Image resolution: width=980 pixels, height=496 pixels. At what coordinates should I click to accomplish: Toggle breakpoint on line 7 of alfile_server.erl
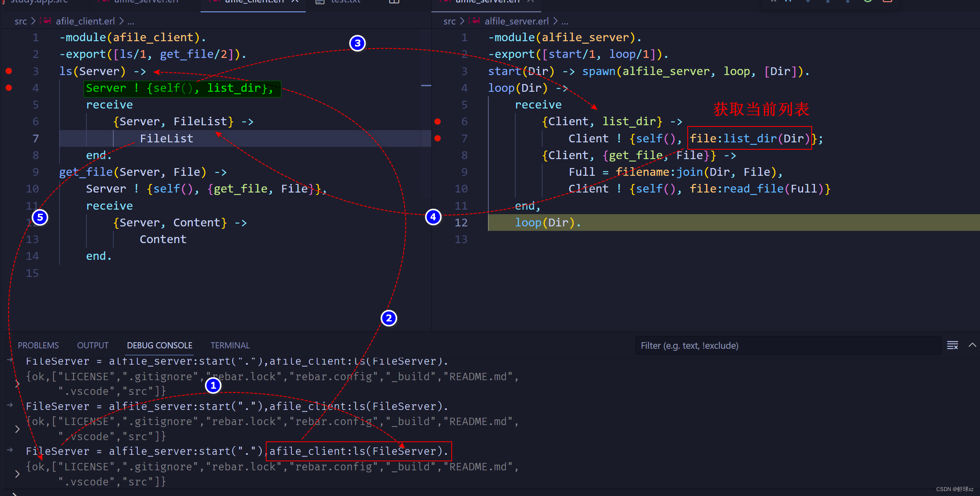click(437, 138)
